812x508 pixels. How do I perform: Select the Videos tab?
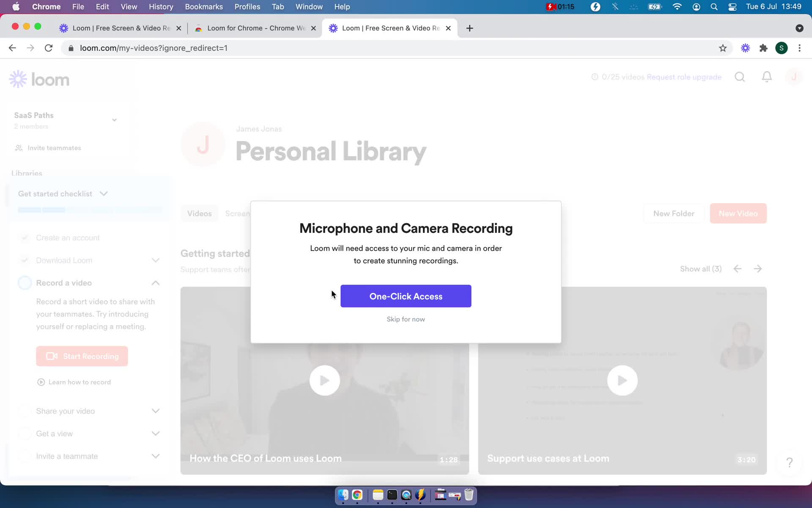coord(199,213)
